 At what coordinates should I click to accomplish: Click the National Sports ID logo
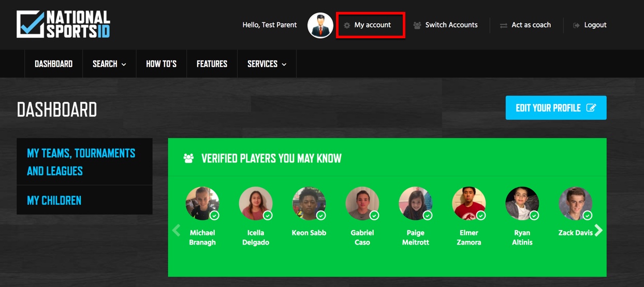tap(63, 24)
